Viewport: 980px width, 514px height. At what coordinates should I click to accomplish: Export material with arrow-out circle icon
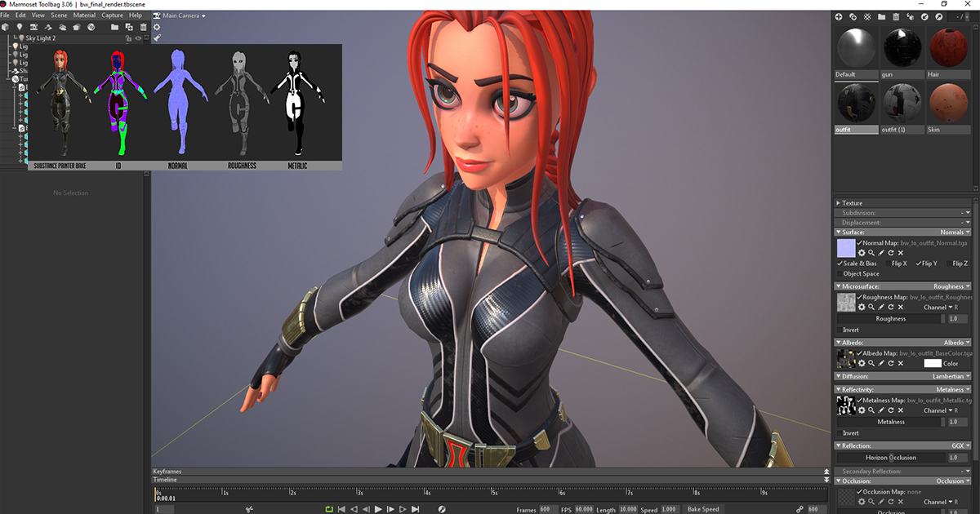pyautogui.click(x=939, y=16)
